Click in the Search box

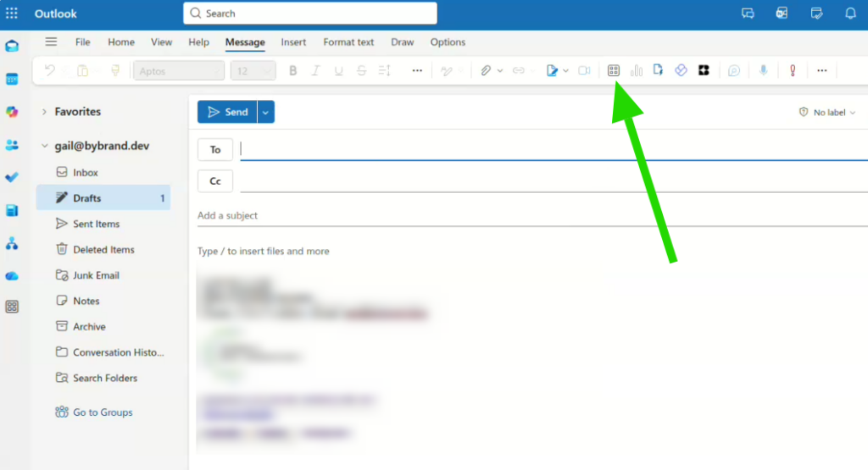point(310,14)
